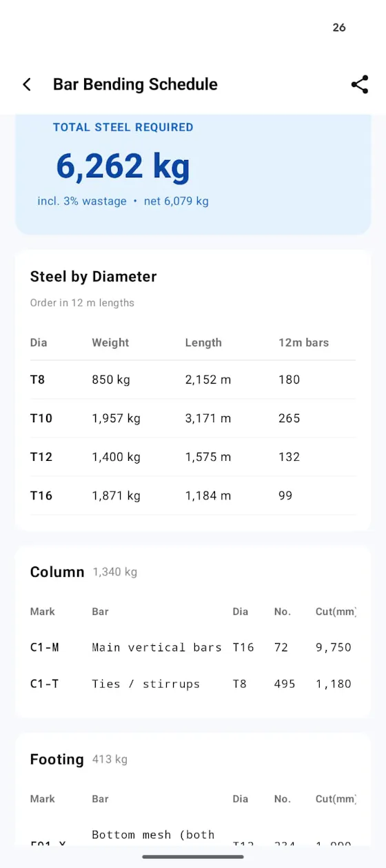Tap the 12m bars column header

click(304, 343)
